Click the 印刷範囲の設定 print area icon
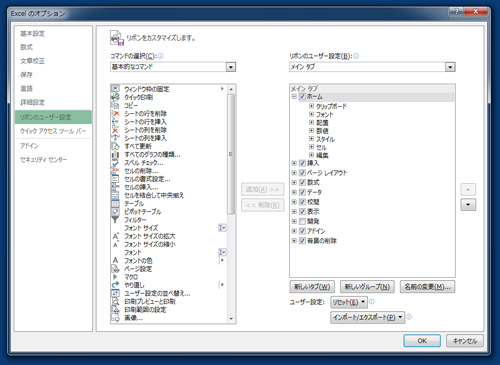Viewport: 500px width, 365px height. pyautogui.click(x=115, y=310)
